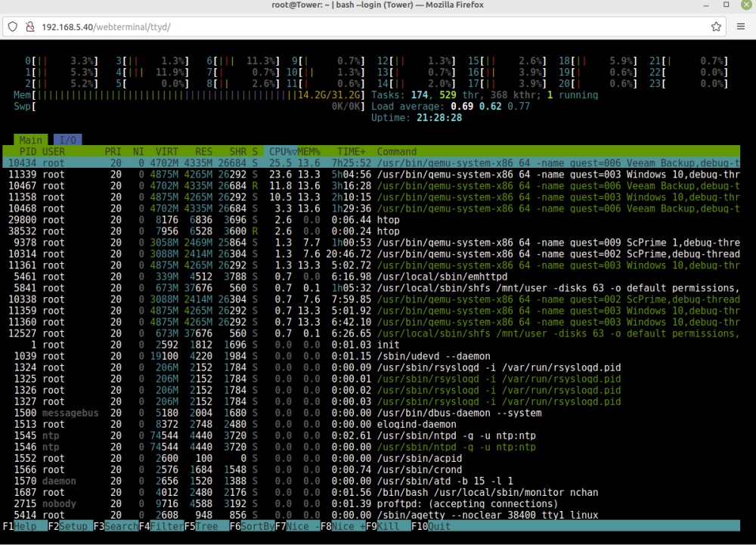Screen dimensions: 756x545
Task: Select the process row with PID 10434
Action: (x=371, y=163)
